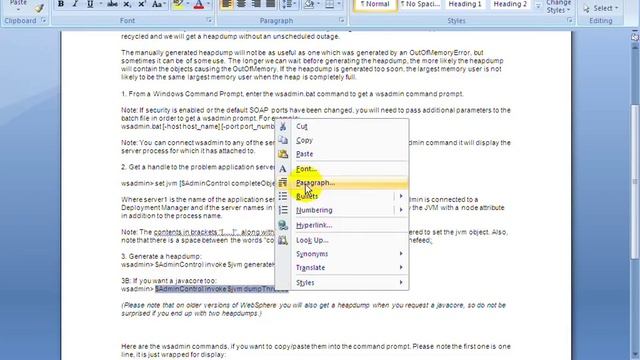Toggle Underline formatting
The height and width of the screenshot is (360, 640).
[x=89, y=4]
